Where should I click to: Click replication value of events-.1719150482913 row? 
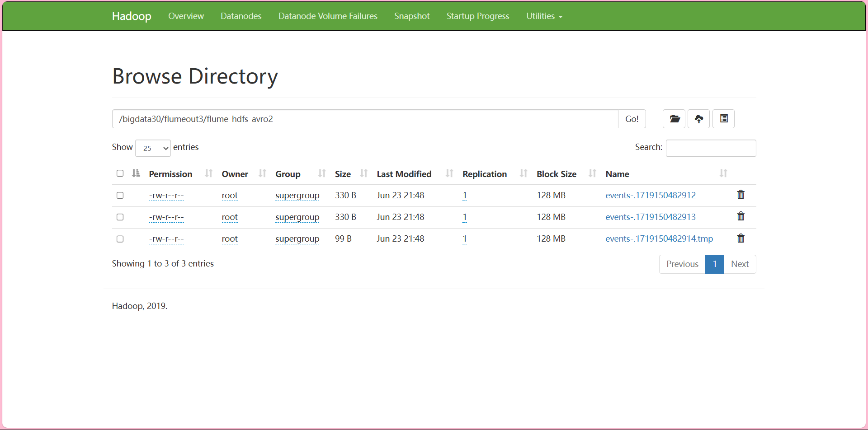click(465, 217)
